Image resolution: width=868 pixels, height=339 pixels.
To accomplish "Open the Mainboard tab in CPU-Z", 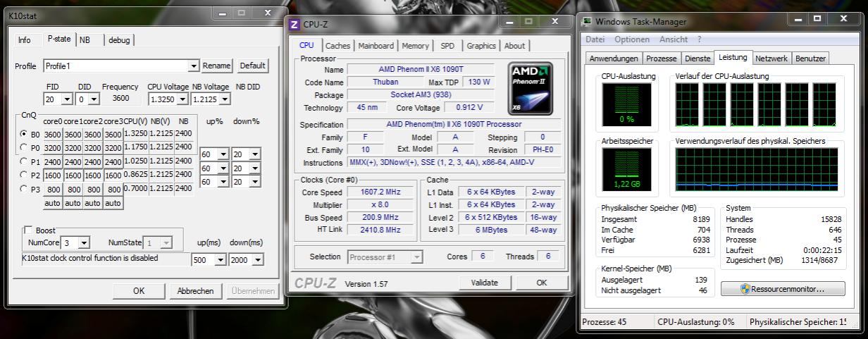I will coord(376,46).
